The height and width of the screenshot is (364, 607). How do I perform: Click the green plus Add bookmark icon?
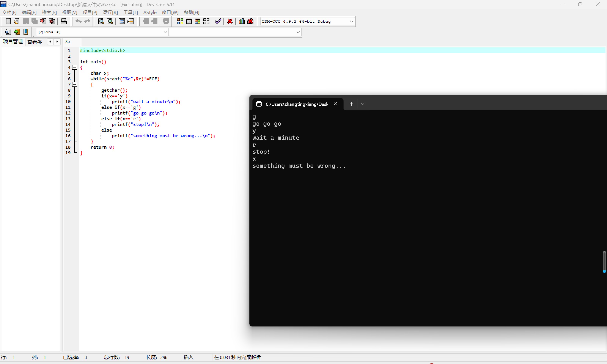[17, 32]
